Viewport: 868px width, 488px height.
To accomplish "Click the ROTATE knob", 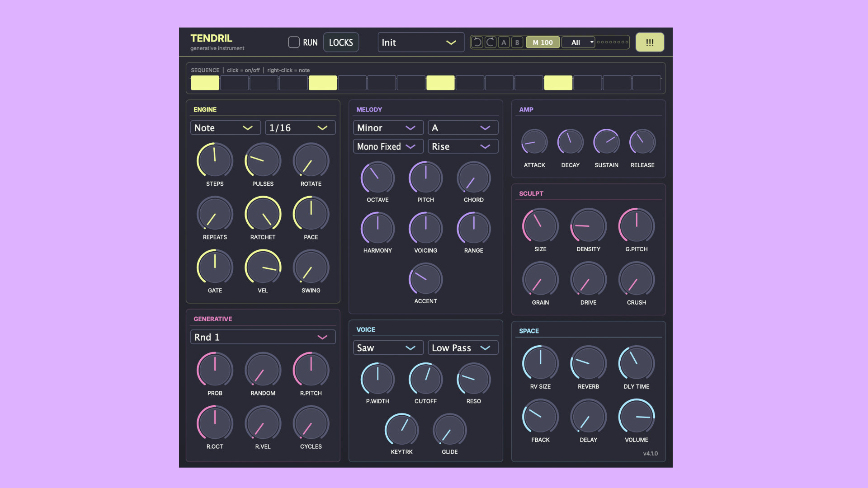I will coord(311,160).
